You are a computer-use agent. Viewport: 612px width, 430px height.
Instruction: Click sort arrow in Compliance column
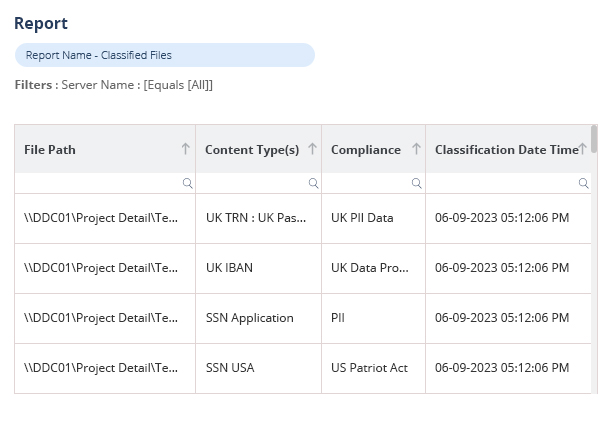pos(414,149)
